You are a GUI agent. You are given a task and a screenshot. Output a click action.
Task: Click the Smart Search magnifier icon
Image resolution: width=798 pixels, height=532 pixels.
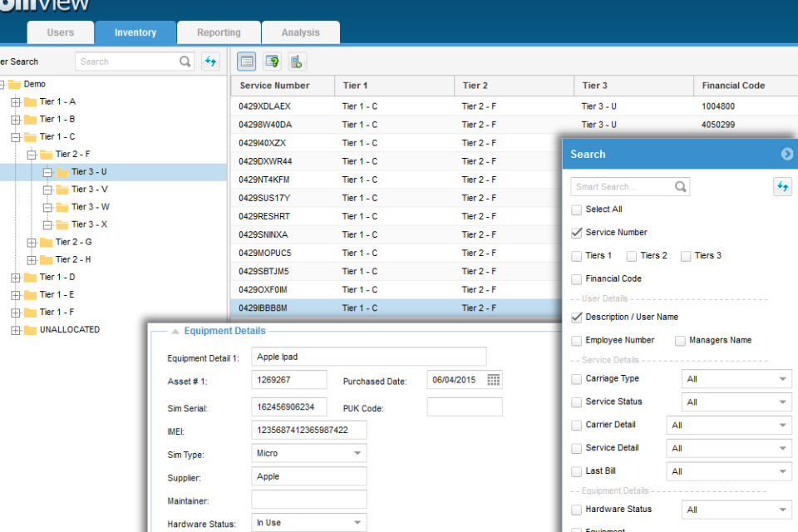(x=681, y=187)
